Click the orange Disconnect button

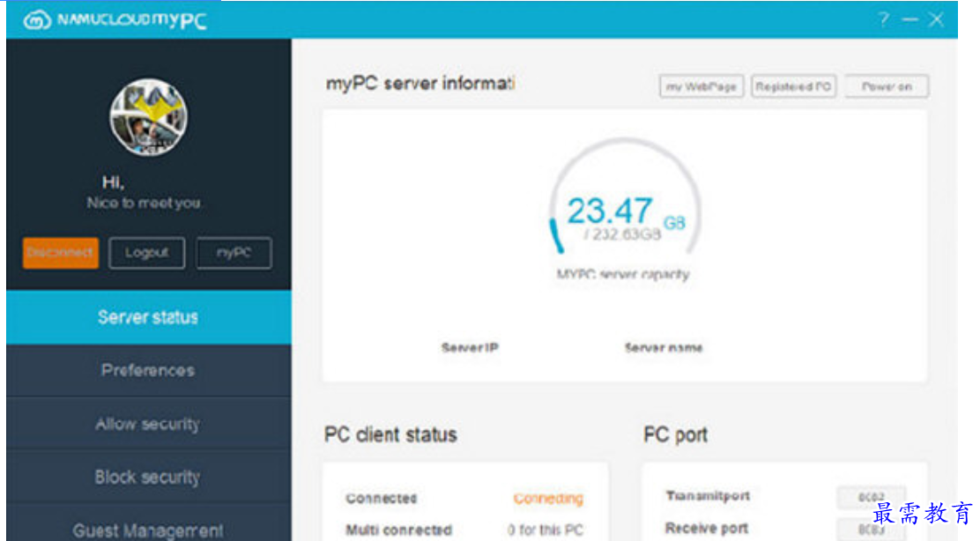(x=61, y=253)
